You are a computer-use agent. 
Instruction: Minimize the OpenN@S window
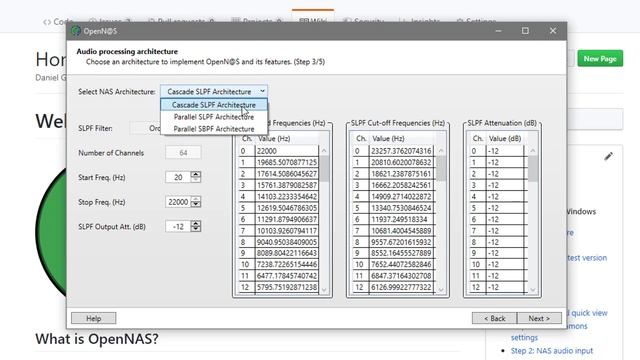click(x=498, y=31)
